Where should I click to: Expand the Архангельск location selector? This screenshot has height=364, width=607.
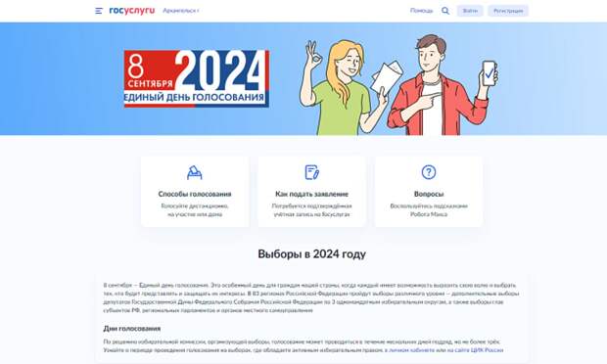coord(181,11)
